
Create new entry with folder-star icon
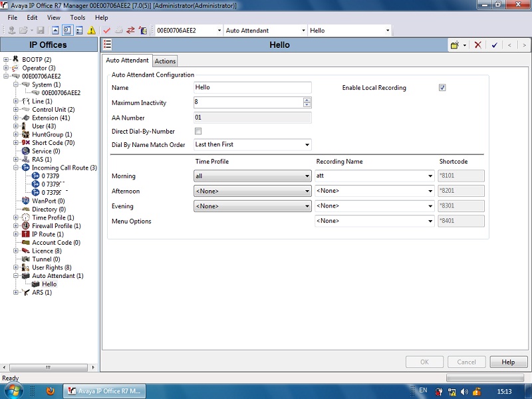455,45
